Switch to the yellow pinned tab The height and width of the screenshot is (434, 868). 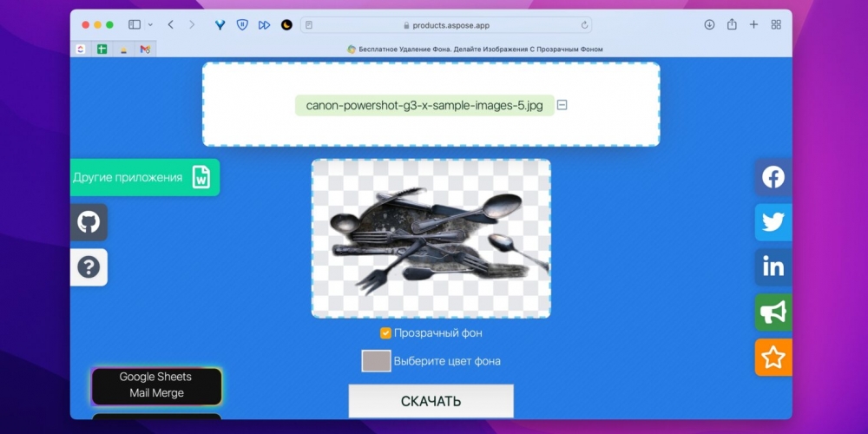coord(123,49)
